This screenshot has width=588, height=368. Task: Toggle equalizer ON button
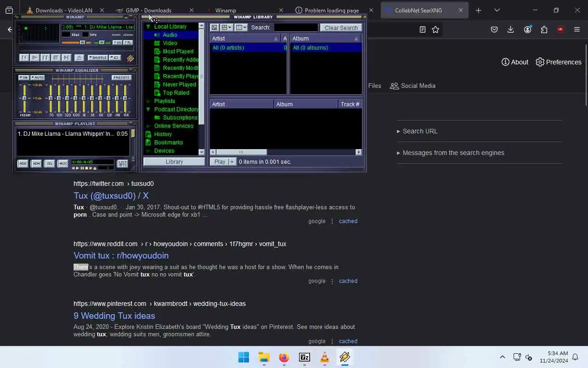point(23,77)
